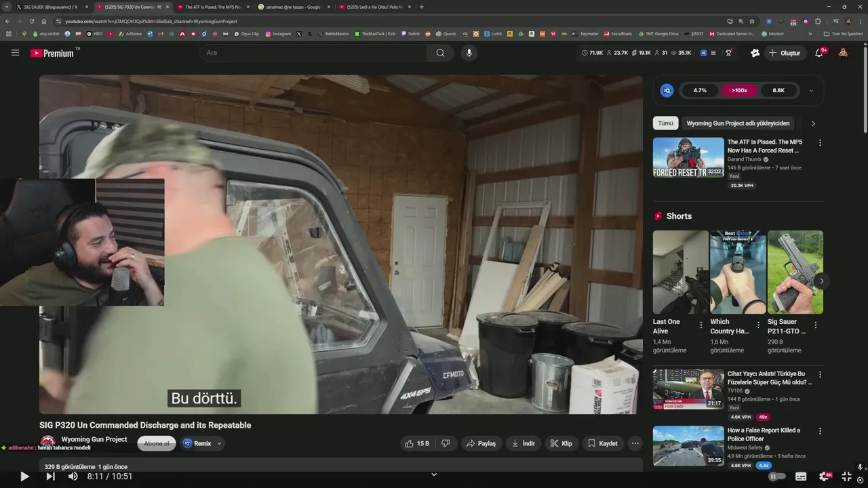Image resolution: width=868 pixels, height=488 pixels.
Task: Open the YouTube guide hamburger menu
Action: coord(15,53)
